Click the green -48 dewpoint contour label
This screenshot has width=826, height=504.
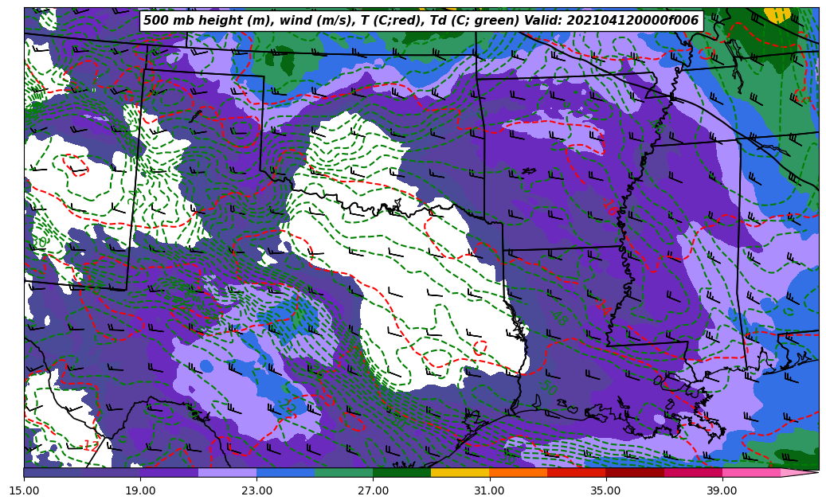pyautogui.click(x=560, y=318)
